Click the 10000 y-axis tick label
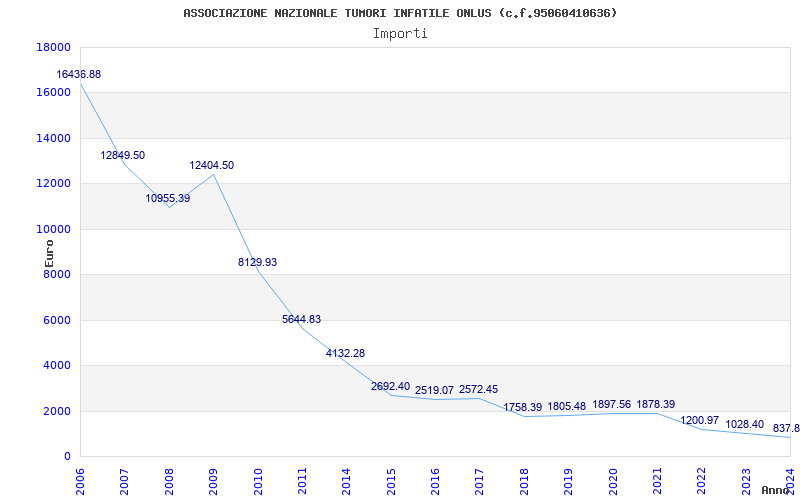 (53, 230)
